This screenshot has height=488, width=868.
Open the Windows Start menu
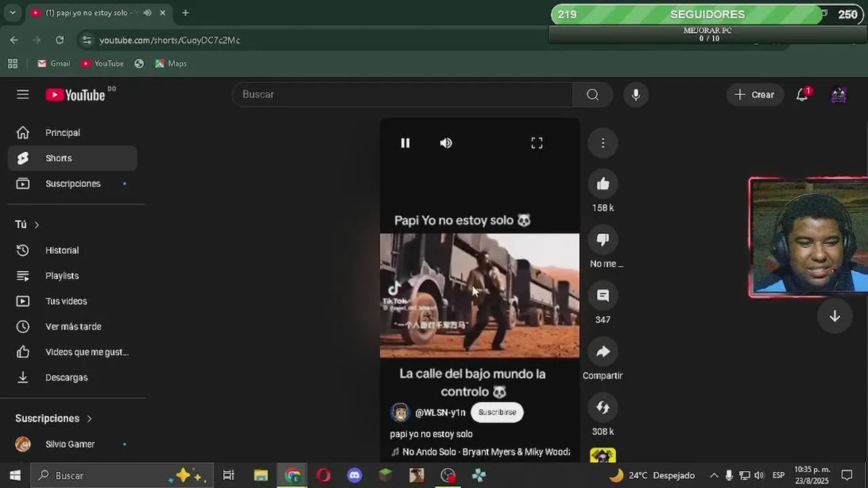point(15,475)
